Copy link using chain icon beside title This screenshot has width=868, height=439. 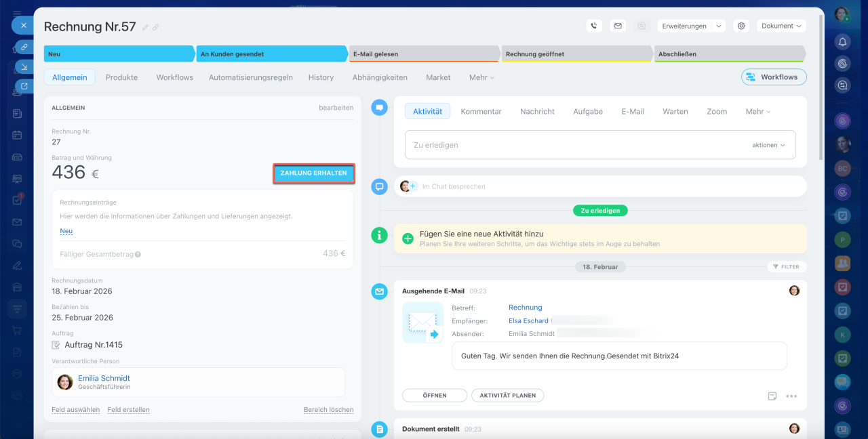pos(155,27)
